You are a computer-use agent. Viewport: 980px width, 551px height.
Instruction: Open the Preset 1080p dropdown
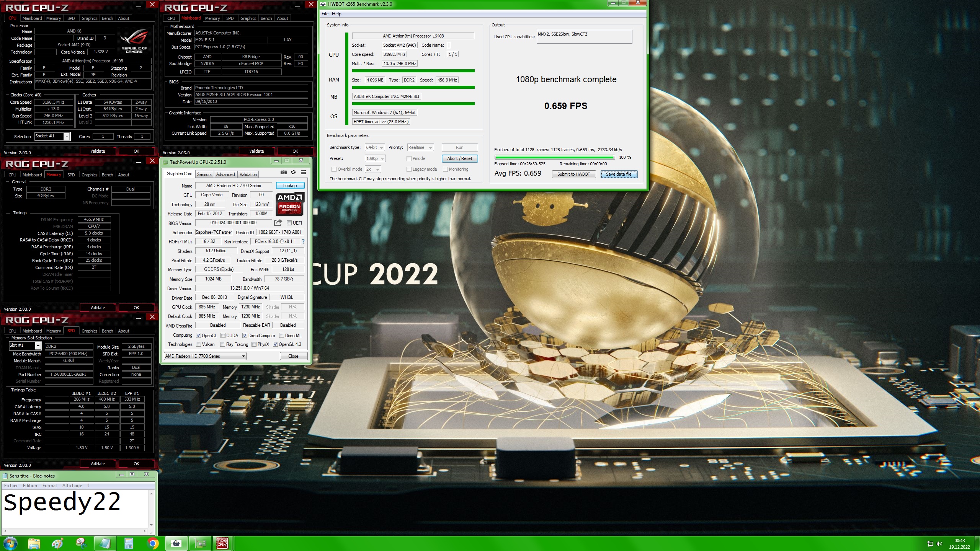click(375, 158)
